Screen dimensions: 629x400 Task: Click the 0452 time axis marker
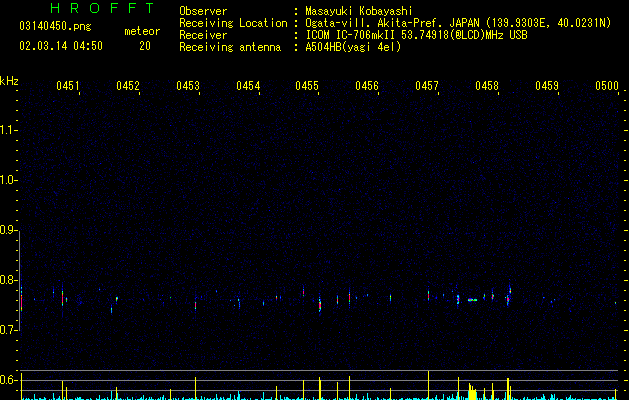pyautogui.click(x=128, y=85)
